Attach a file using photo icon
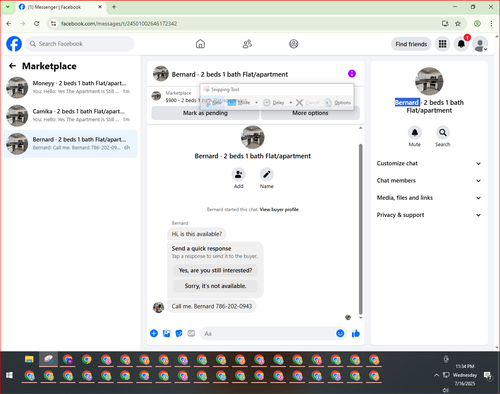Image resolution: width=500 pixels, height=394 pixels. (166, 333)
